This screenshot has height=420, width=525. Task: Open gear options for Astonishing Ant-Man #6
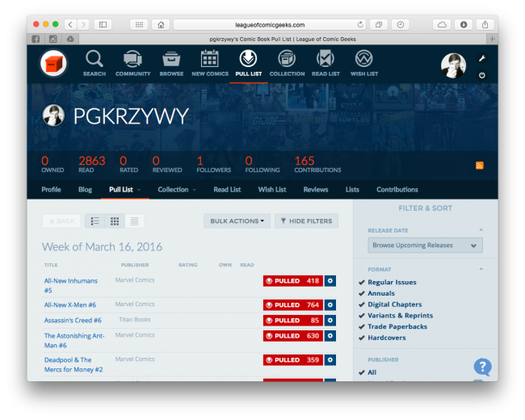click(x=330, y=336)
